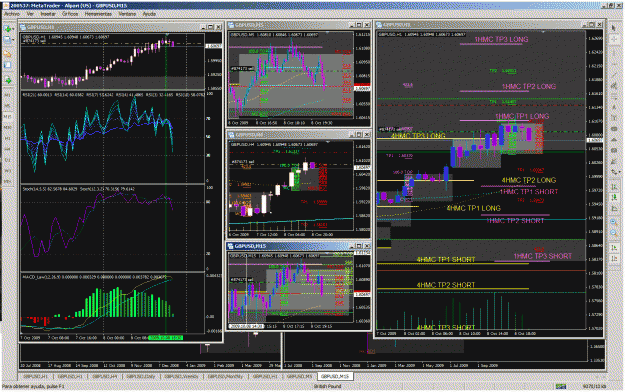Switch chart to H4 timeframe
Image resolution: width=625 pixels, height=392 pixels.
(8, 149)
